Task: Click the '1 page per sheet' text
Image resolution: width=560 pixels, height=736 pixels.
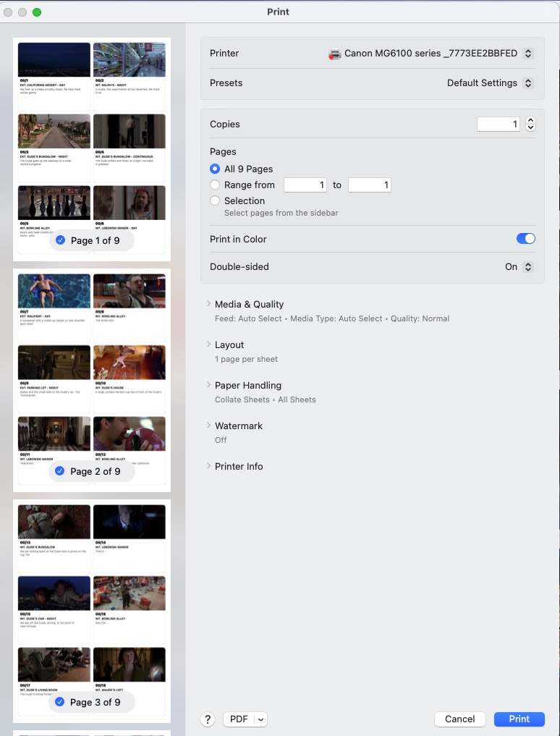Action: click(246, 359)
